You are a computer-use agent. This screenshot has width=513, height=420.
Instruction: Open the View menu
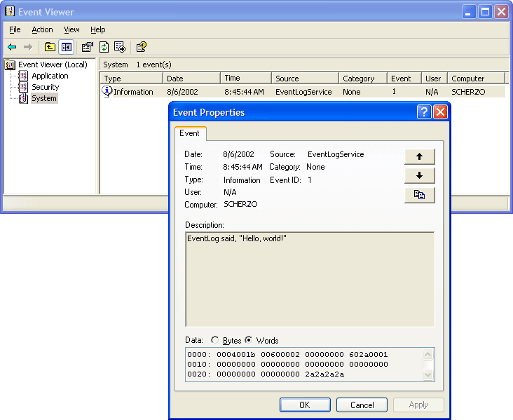coord(71,29)
